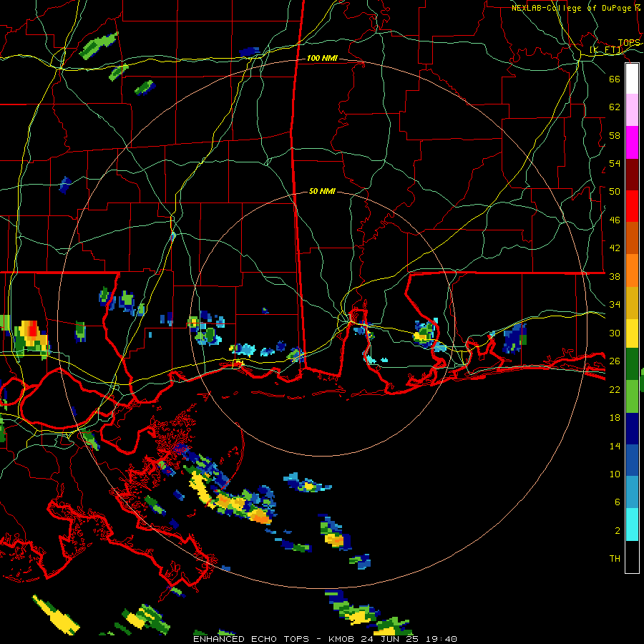Click the navy blue legend swatch
The height and width of the screenshot is (644, 644).
click(632, 429)
